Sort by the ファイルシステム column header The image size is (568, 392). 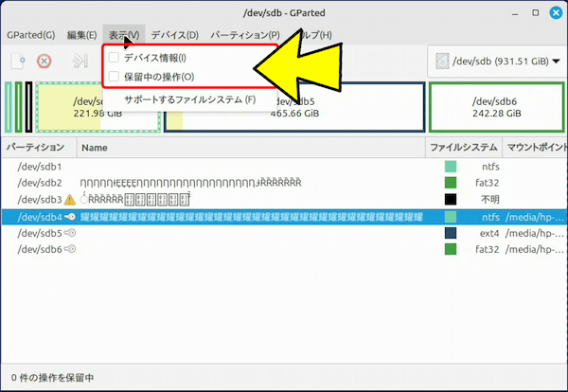pyautogui.click(x=463, y=148)
